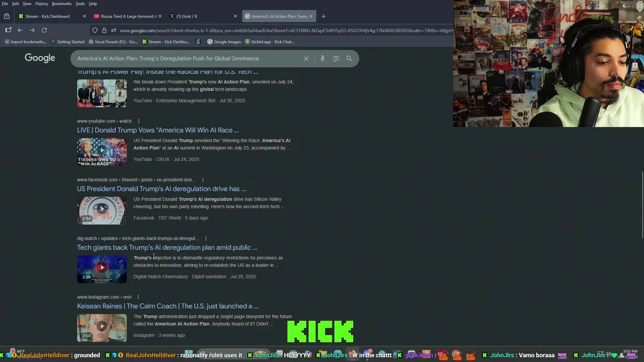Open the File menu
Screen dimensions: 644x362
5,4
